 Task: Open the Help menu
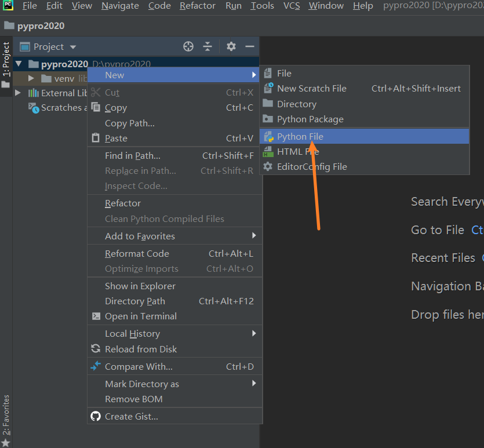click(363, 6)
